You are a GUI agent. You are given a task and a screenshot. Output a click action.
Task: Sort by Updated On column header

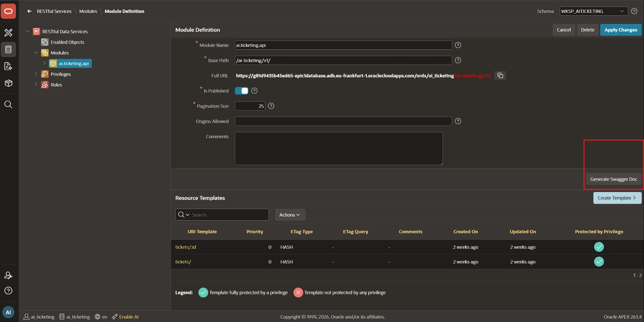[x=523, y=232]
